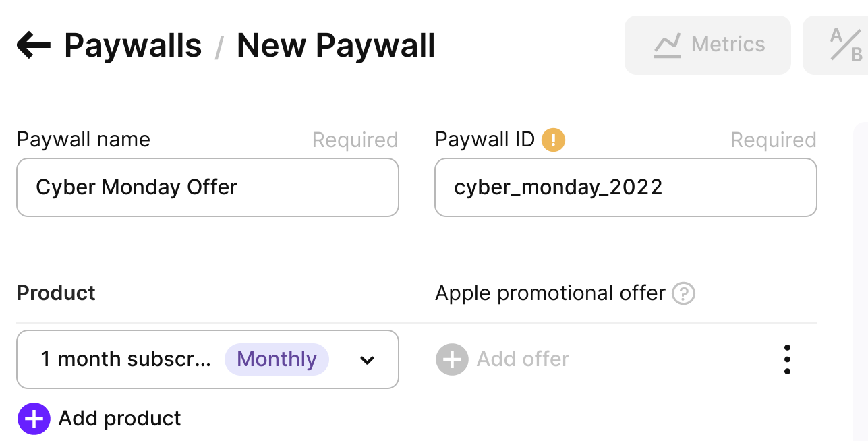The image size is (868, 441).
Task: Click the Apple promotional offer column header
Action: (x=550, y=293)
